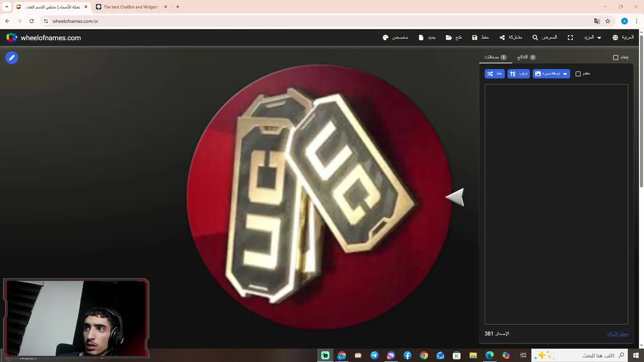Click the translate page icon
The height and width of the screenshot is (362, 644).
tap(597, 21)
